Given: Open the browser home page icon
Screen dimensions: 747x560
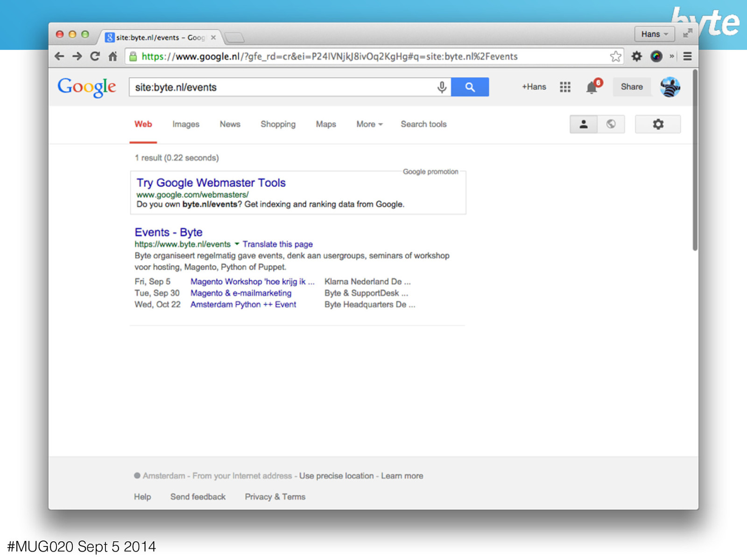Looking at the screenshot, I should coord(113,56).
